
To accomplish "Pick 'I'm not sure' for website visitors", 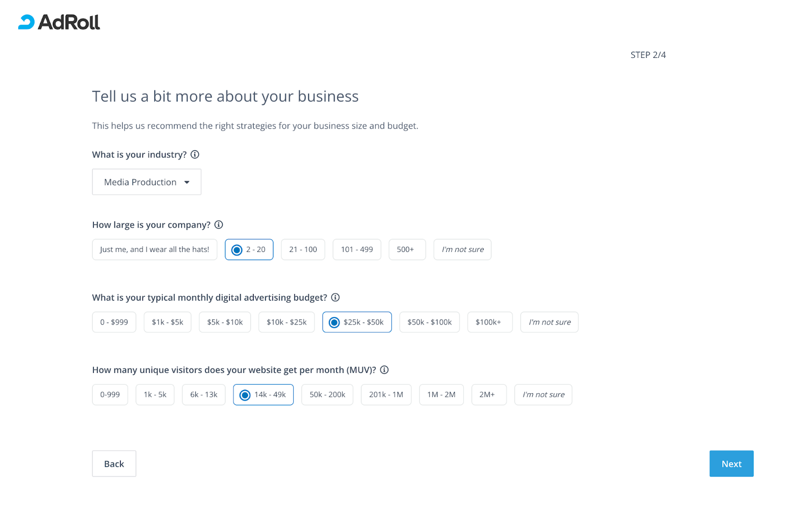I will tap(543, 395).
